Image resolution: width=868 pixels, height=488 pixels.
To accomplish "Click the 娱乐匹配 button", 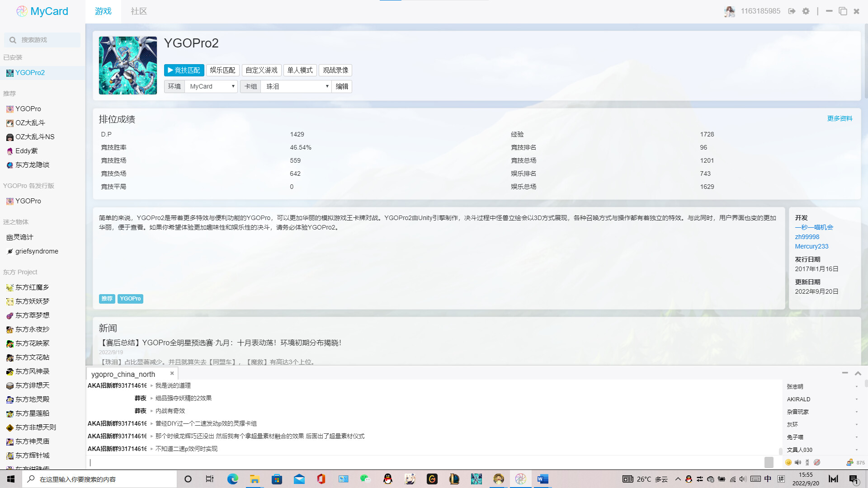I will point(222,70).
